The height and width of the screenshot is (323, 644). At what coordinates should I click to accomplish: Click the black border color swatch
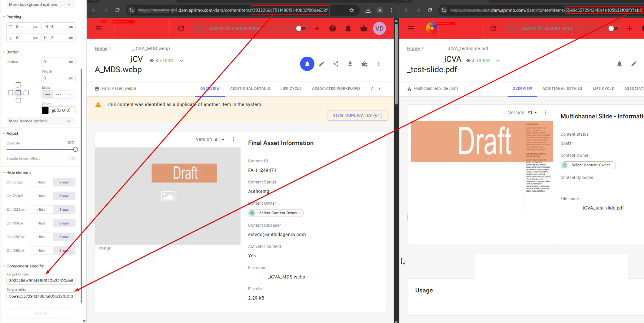click(45, 110)
